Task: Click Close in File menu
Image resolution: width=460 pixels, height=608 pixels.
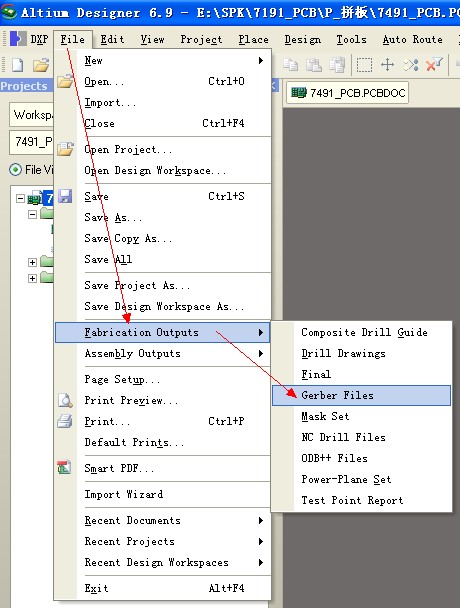Action: (162, 123)
